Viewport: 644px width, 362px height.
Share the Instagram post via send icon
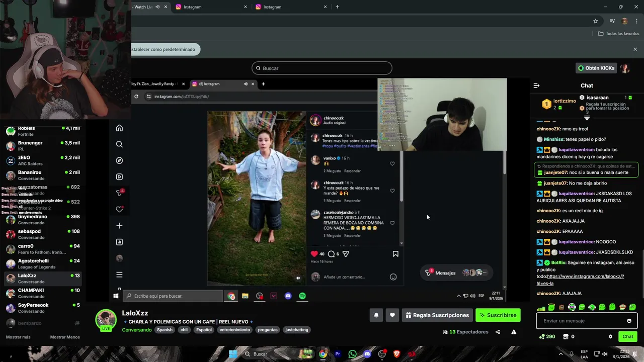click(x=346, y=254)
